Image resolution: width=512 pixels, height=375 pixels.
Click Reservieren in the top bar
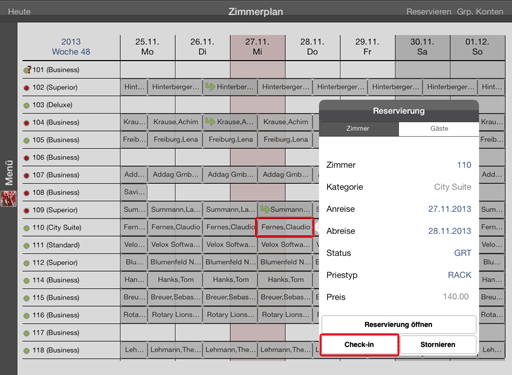429,12
